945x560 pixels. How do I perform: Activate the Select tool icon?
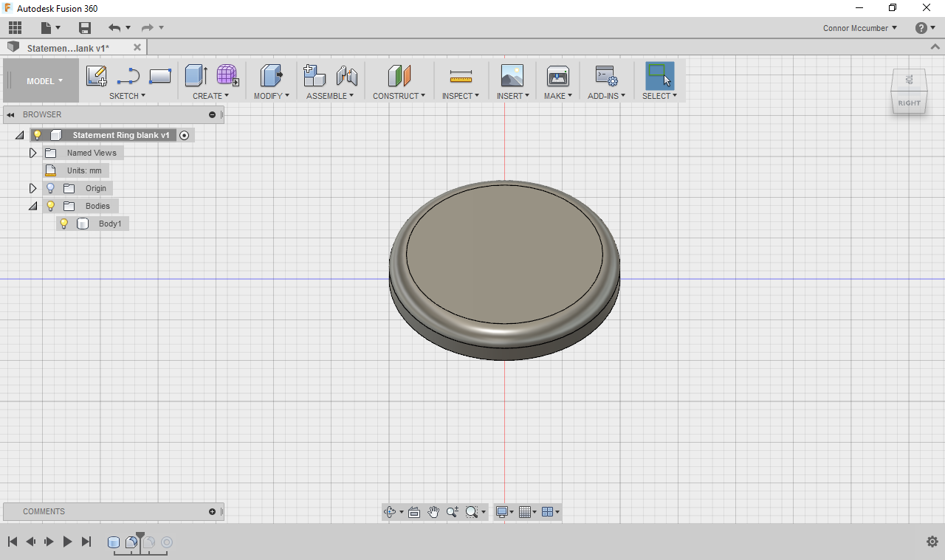point(659,76)
